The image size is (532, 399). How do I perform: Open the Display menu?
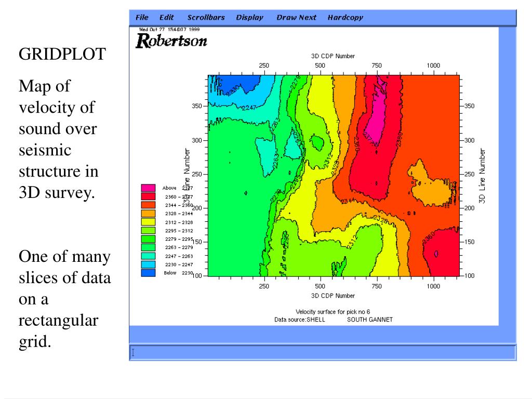249,18
